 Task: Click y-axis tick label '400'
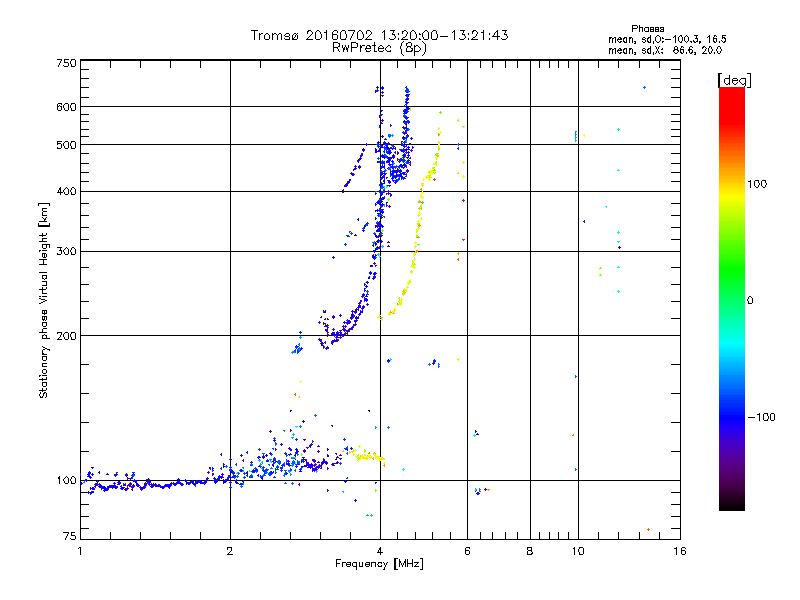(x=66, y=191)
